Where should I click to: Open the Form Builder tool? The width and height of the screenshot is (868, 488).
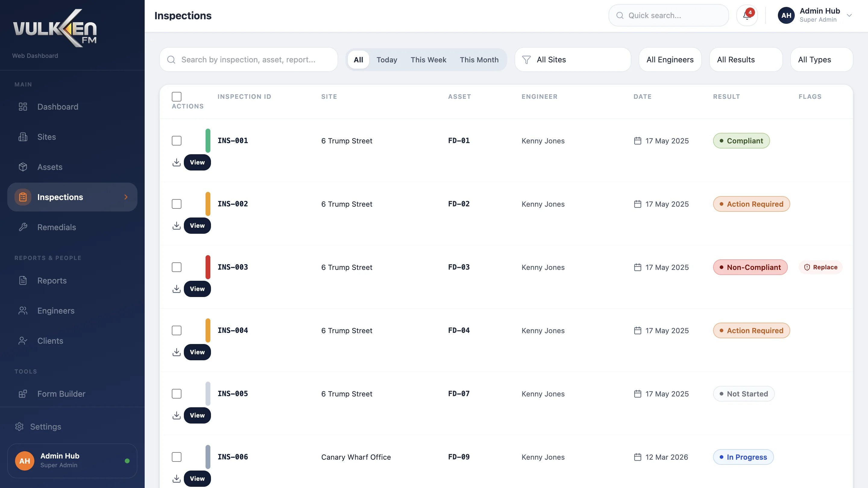coord(61,393)
